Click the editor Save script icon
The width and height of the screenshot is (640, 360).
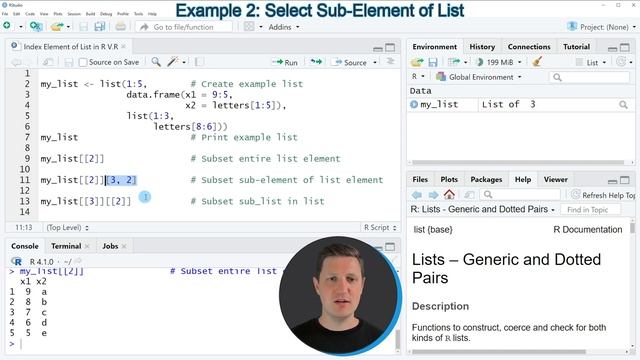coord(69,62)
